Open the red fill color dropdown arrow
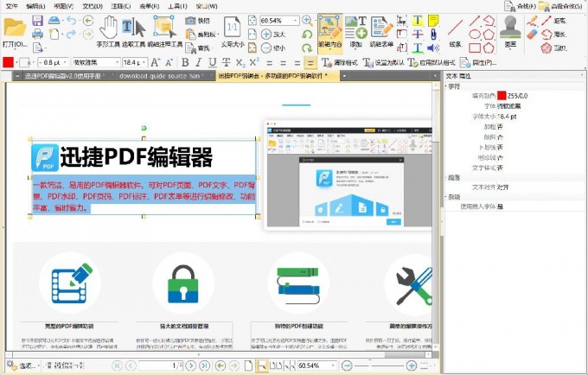The width and height of the screenshot is (588, 375). tap(16, 62)
